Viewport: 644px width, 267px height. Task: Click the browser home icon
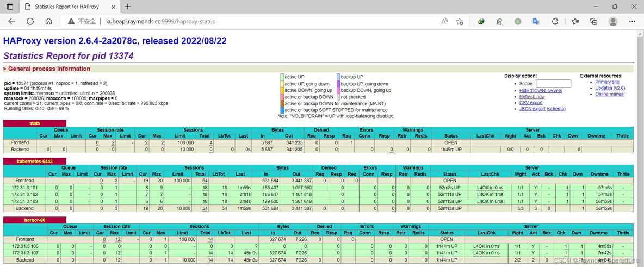[48, 21]
